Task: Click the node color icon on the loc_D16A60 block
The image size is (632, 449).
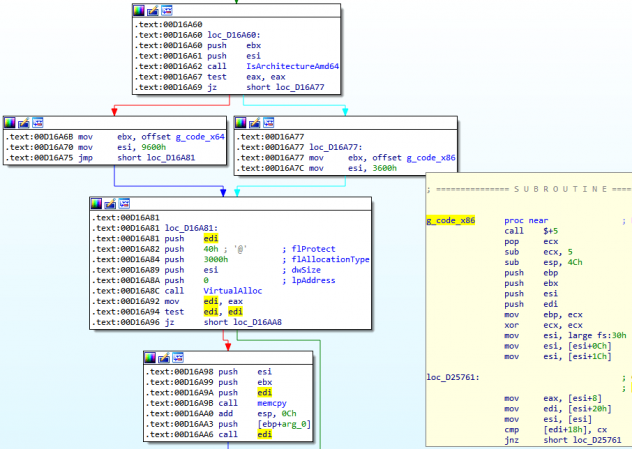Action: (x=140, y=10)
